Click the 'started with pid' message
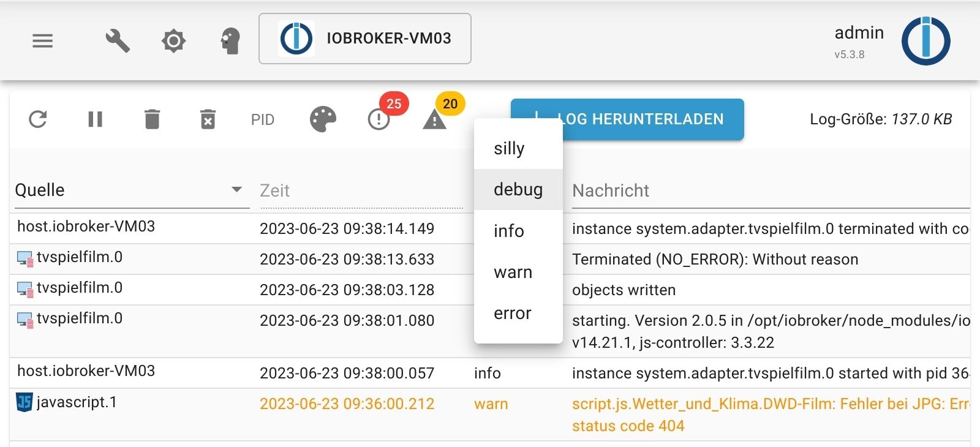The height and width of the screenshot is (447, 980). tap(771, 373)
